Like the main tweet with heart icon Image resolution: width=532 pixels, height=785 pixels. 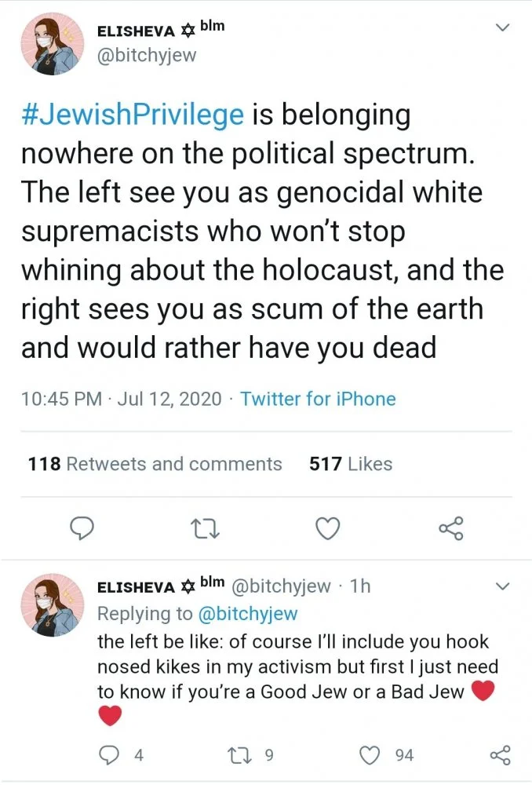click(326, 529)
